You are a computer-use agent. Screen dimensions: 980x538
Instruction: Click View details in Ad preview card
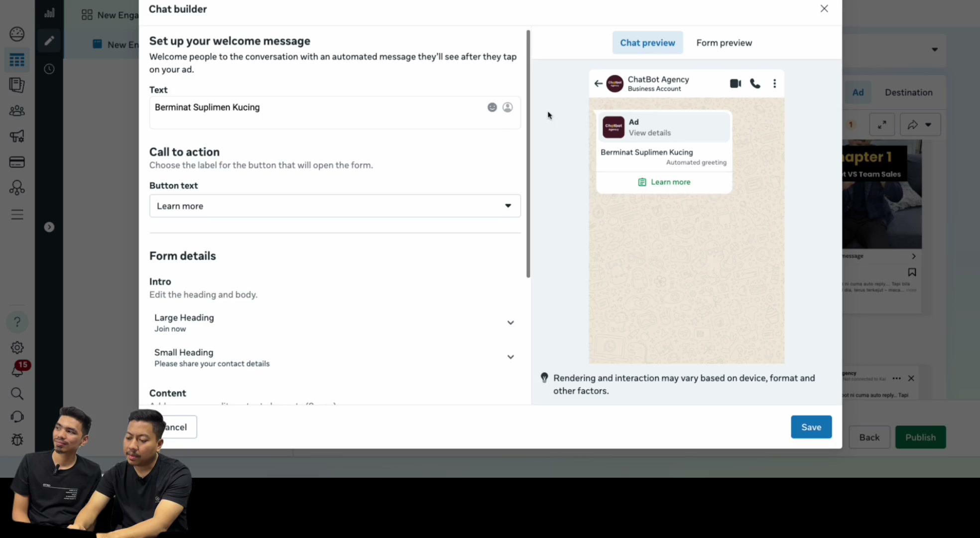coord(649,133)
